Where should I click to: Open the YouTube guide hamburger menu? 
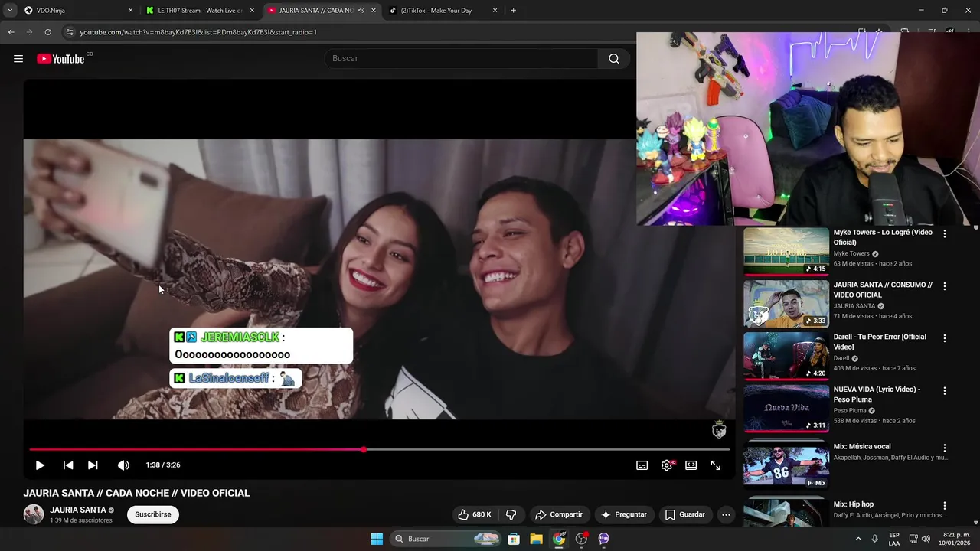(18, 59)
